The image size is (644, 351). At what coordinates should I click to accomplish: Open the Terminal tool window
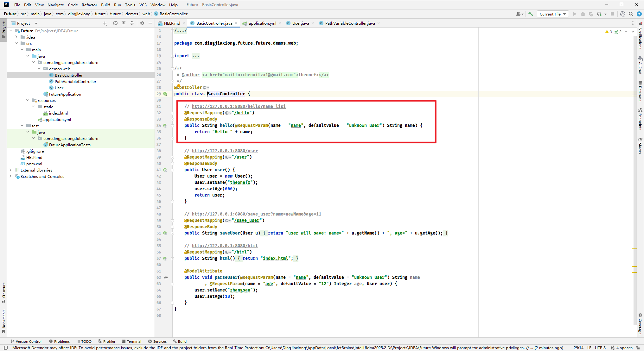pos(131,341)
